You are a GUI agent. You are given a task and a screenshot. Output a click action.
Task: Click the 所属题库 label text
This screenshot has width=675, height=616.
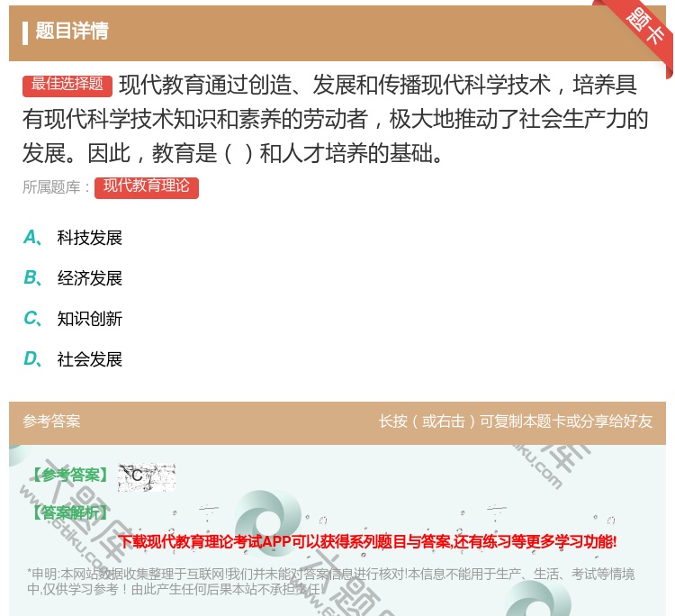point(56,187)
